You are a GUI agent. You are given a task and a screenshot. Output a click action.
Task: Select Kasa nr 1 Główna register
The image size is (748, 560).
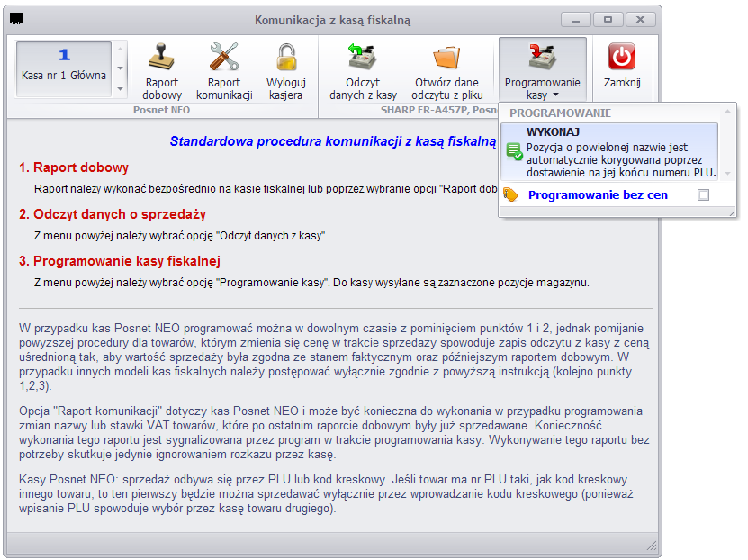click(x=64, y=69)
